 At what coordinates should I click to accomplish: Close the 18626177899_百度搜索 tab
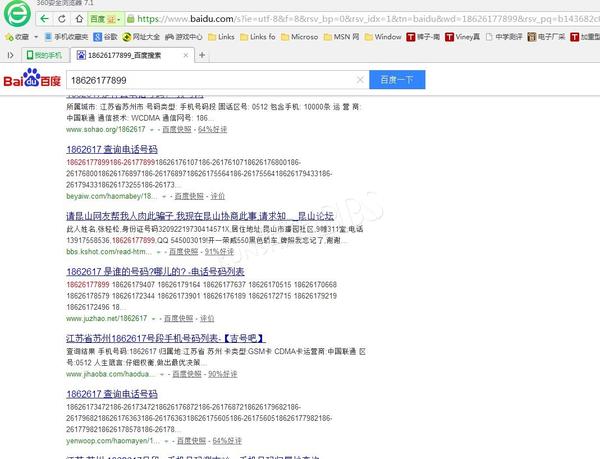coord(186,55)
